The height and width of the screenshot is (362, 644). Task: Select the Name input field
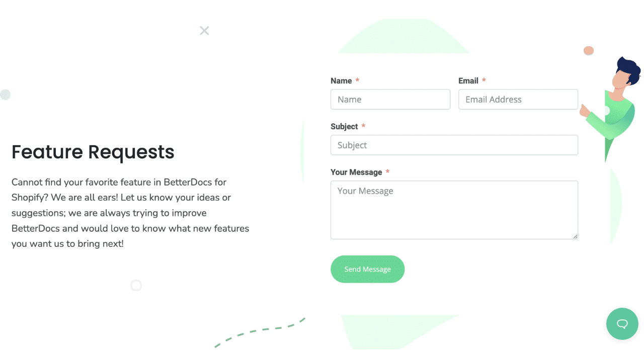pyautogui.click(x=390, y=99)
